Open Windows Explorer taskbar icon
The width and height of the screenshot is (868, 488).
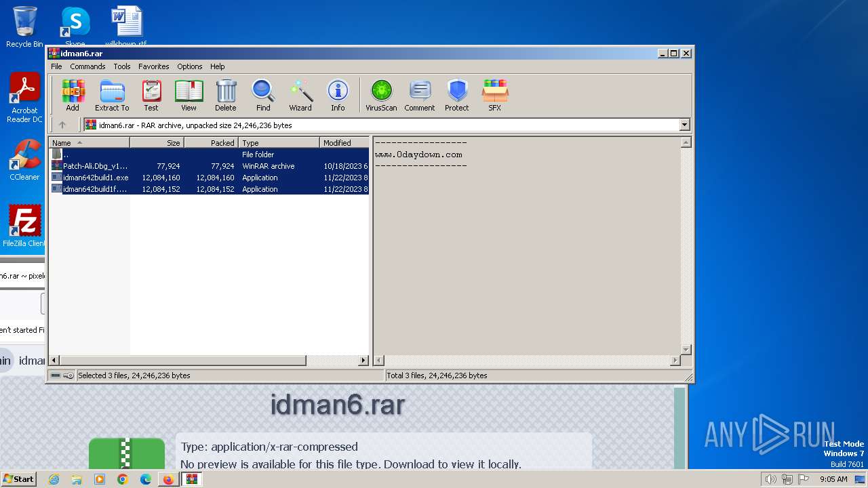[77, 479]
